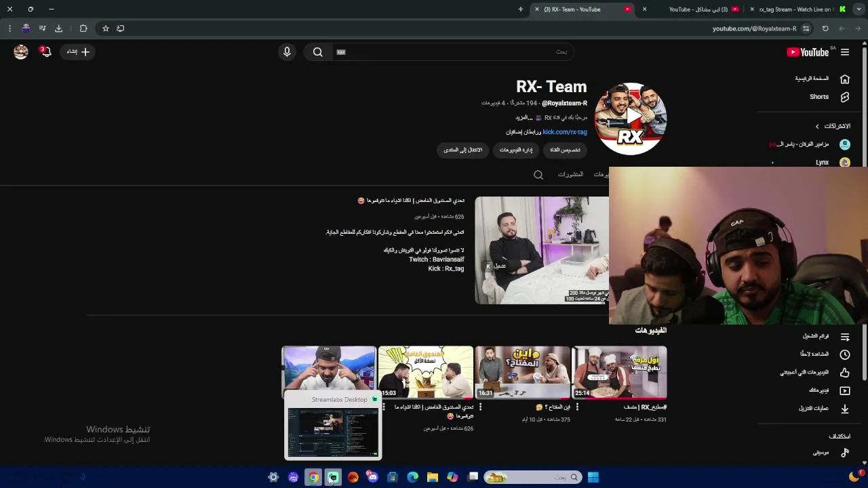Open the channel Posts tab
This screenshot has width=868, height=488.
[570, 174]
